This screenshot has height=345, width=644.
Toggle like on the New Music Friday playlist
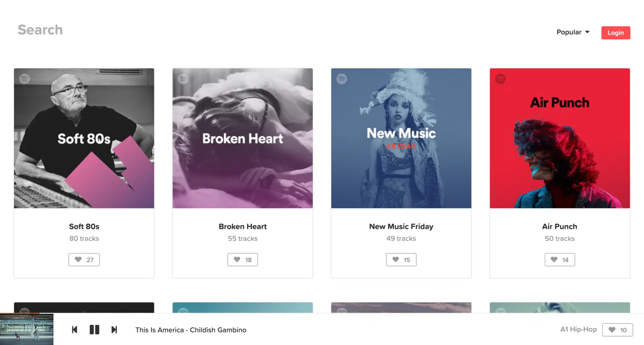(401, 259)
